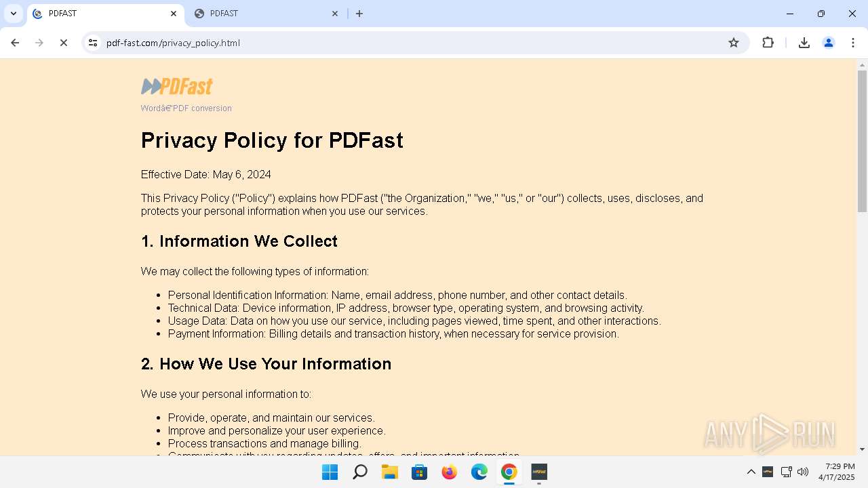868x488 pixels.
Task: Click the page vertical scrollbar thumb
Action: (x=862, y=141)
